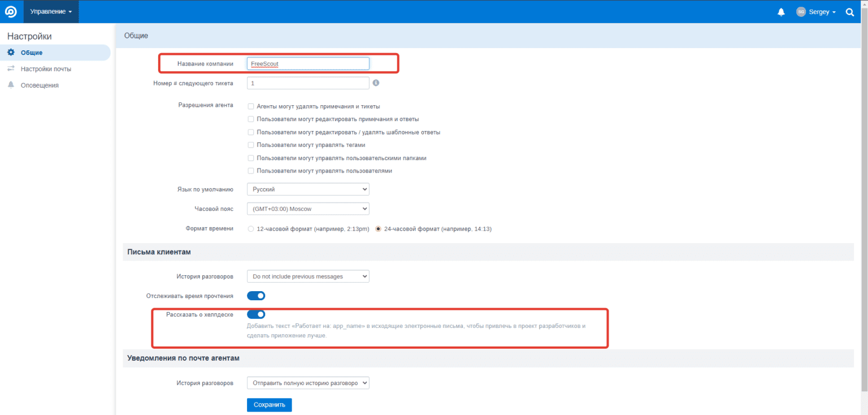868x415 pixels.
Task: Go to Оповещения settings section
Action: tap(40, 85)
